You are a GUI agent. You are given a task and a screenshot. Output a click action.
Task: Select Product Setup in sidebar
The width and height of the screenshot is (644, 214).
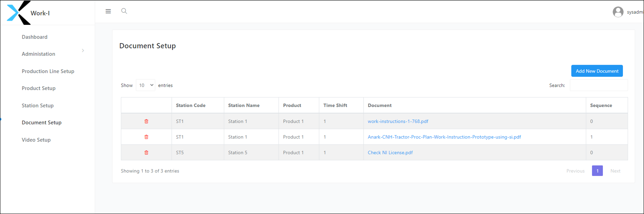click(x=39, y=88)
